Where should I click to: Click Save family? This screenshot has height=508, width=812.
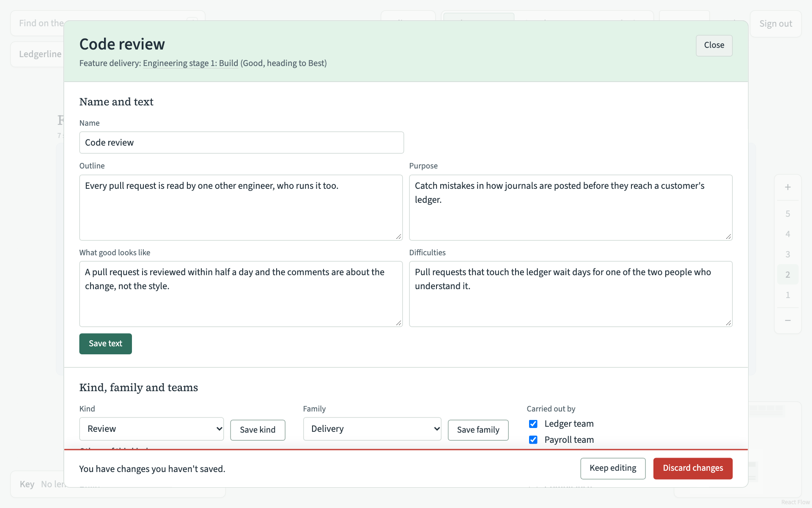(478, 430)
